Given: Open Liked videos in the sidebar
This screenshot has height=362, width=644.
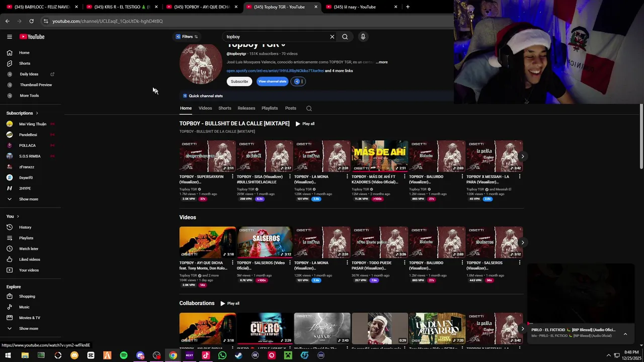Looking at the screenshot, I should [29, 259].
